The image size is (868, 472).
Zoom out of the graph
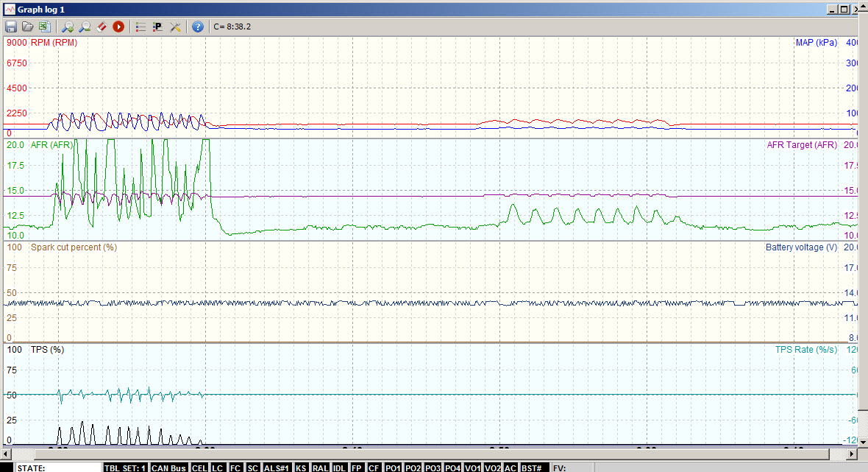pyautogui.click(x=85, y=27)
